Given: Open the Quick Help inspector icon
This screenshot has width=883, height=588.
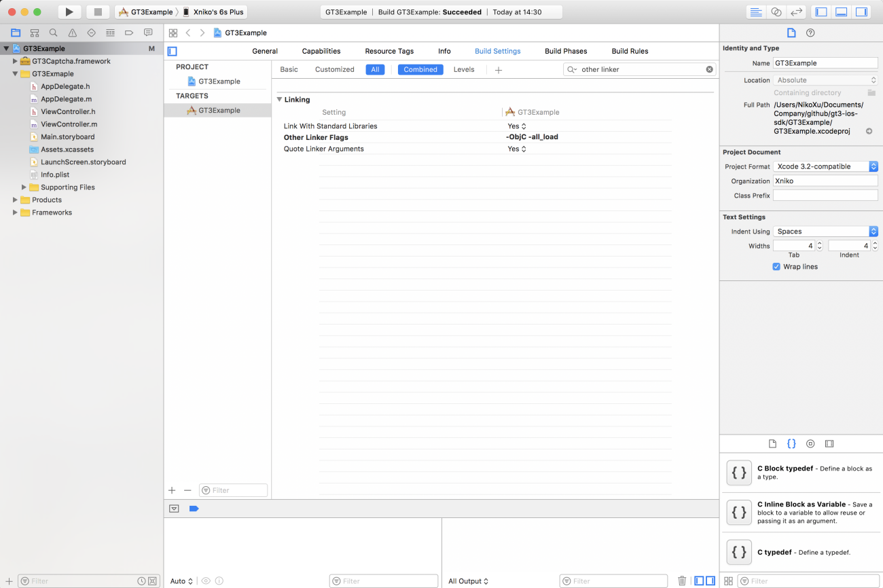Looking at the screenshot, I should 810,33.
